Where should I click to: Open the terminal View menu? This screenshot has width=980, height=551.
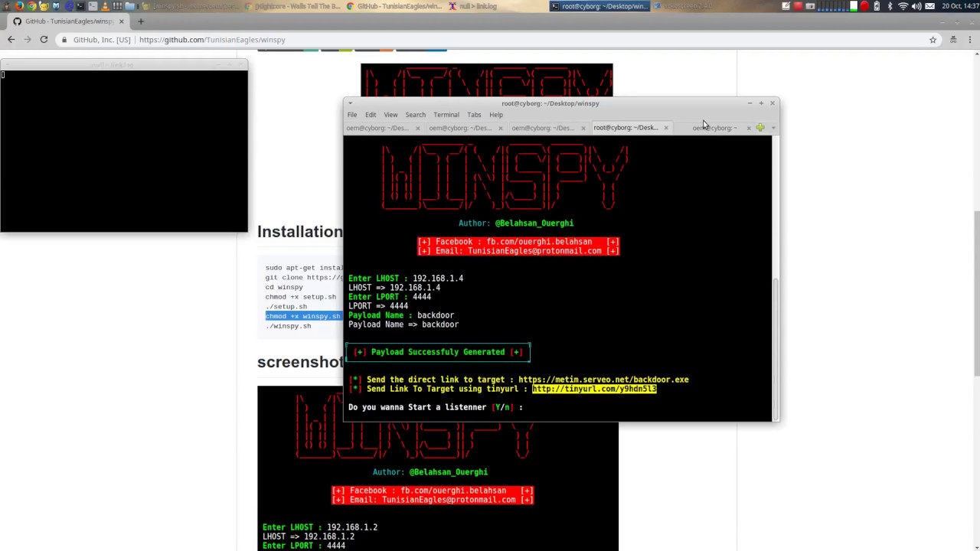(x=390, y=115)
